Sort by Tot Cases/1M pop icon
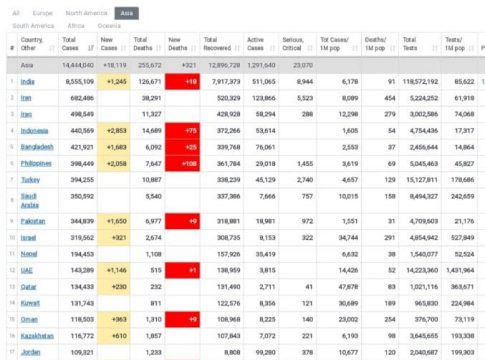The image size is (485, 360). click(355, 48)
